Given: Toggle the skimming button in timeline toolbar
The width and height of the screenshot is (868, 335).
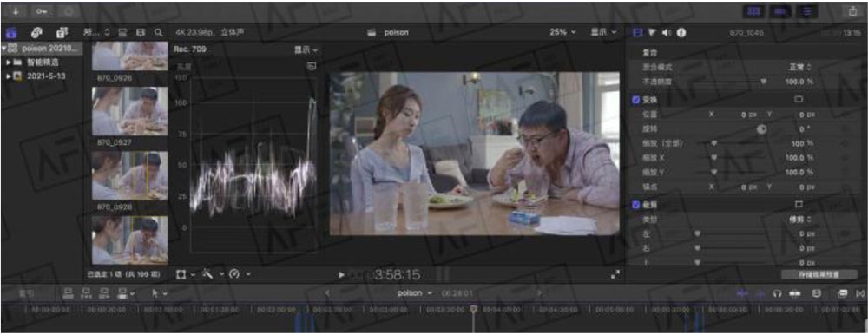Looking at the screenshot, I should coord(742,293).
